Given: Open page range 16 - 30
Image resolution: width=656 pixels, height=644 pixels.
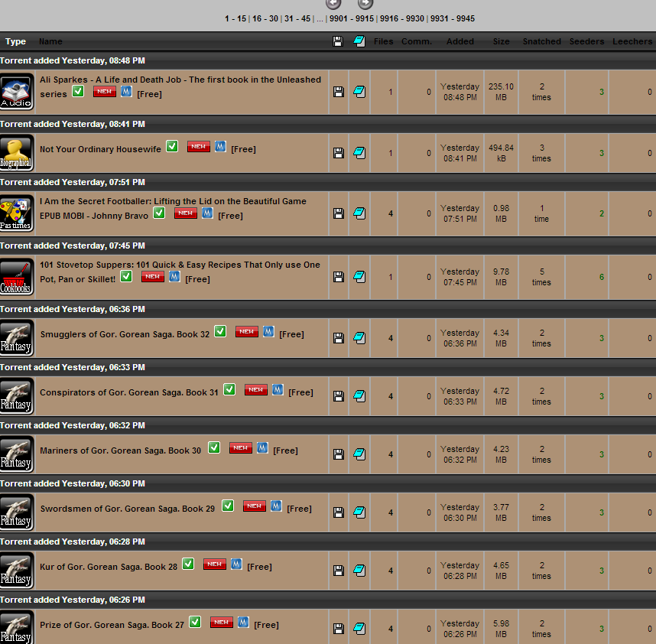Looking at the screenshot, I should click(x=265, y=19).
